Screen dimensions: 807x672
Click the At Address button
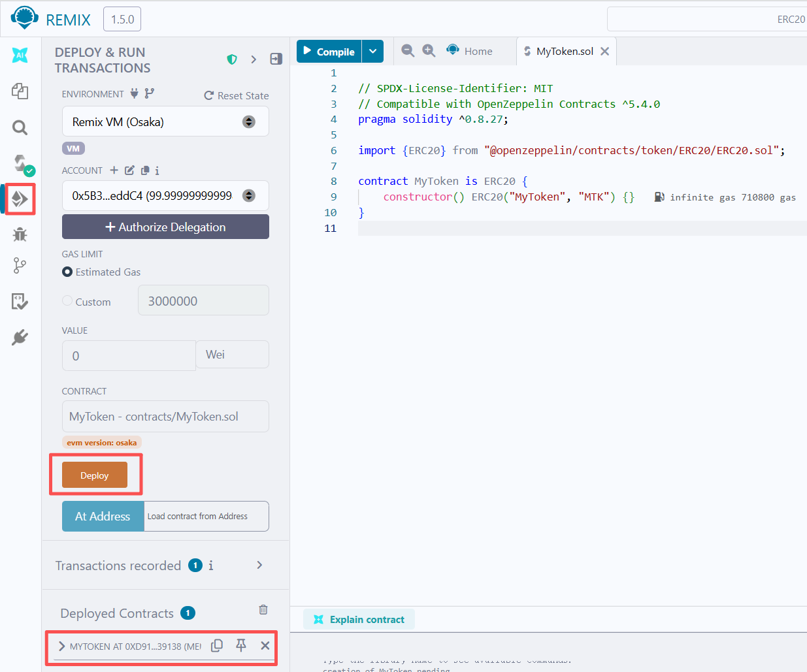point(103,516)
